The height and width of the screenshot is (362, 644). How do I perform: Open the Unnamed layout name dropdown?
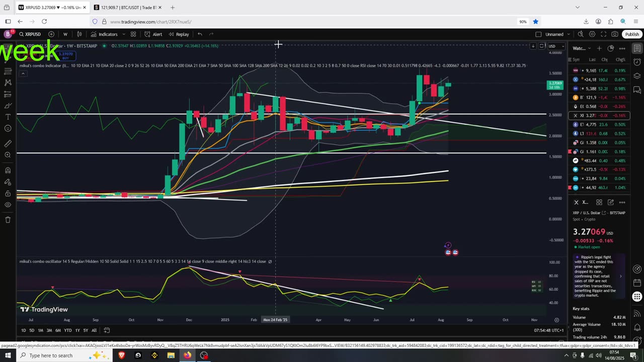(x=557, y=34)
